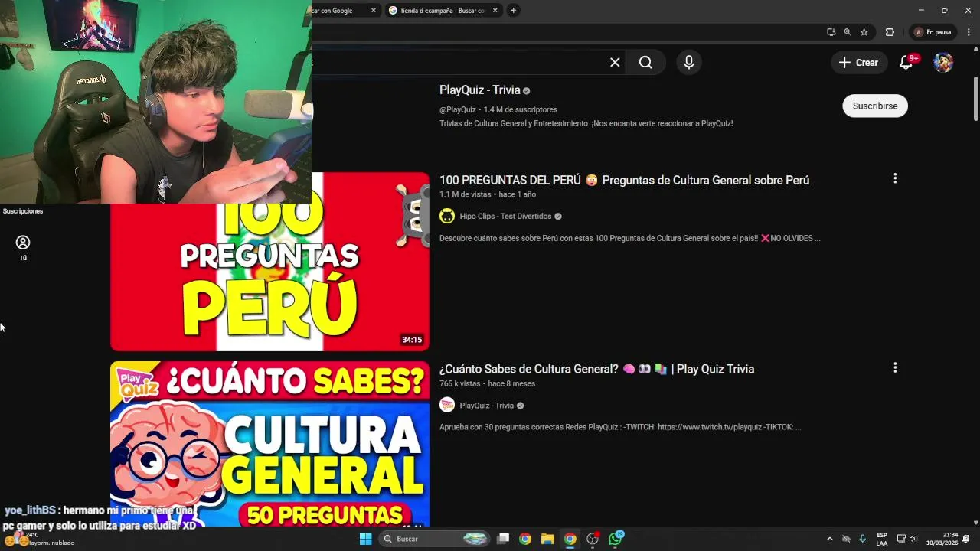Image resolution: width=980 pixels, height=551 pixels.
Task: Close the tienda d ecampaña tab
Action: pos(495,11)
